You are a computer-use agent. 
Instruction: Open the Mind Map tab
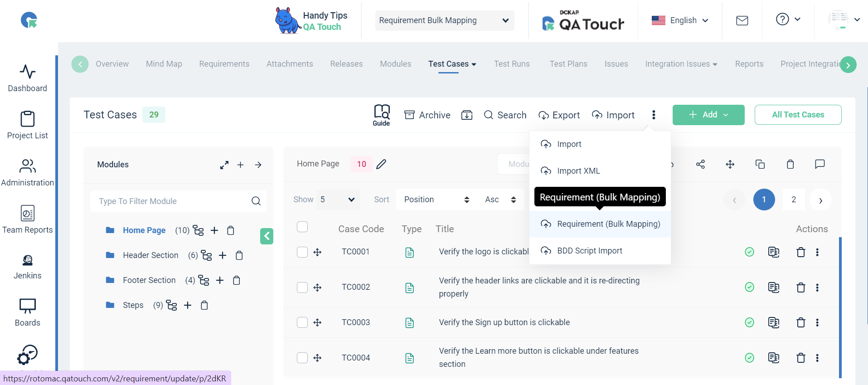tap(164, 64)
